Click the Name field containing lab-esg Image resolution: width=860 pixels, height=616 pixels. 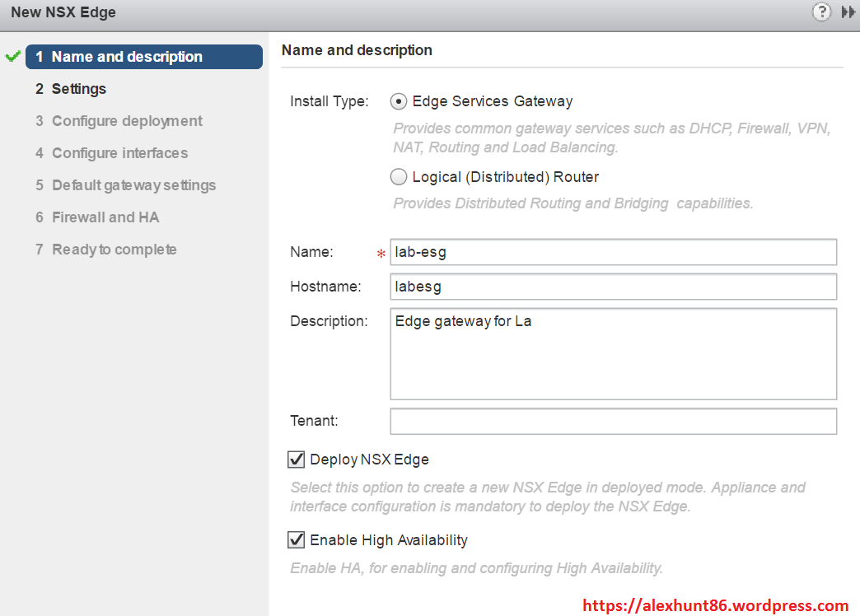[x=613, y=252]
